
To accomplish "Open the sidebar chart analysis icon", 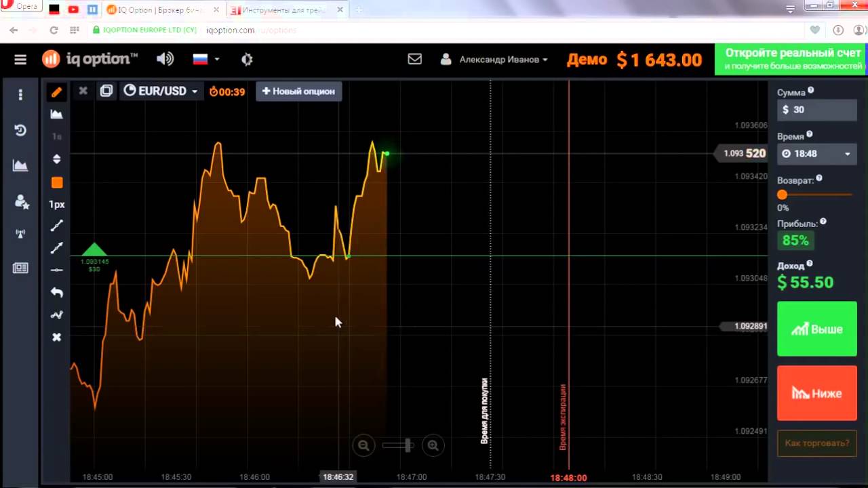I will click(x=20, y=165).
